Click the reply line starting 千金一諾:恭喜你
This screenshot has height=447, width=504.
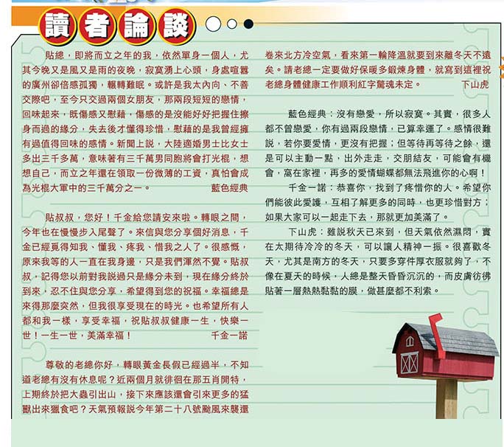389,187
